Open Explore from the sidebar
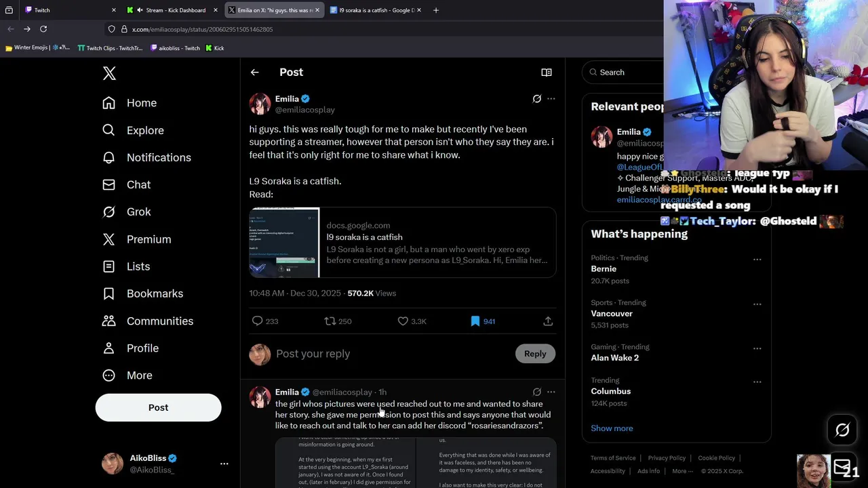 click(x=133, y=130)
